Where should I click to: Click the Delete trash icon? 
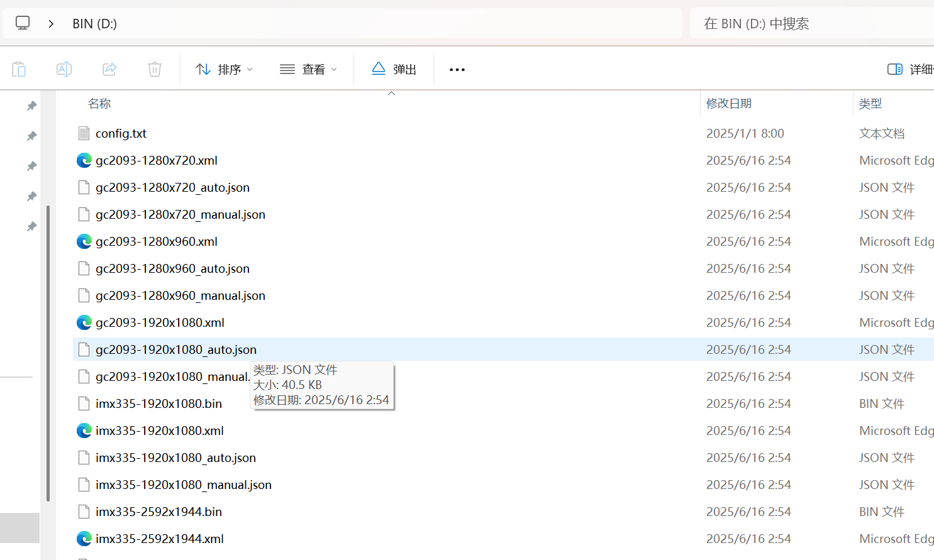pyautogui.click(x=155, y=69)
